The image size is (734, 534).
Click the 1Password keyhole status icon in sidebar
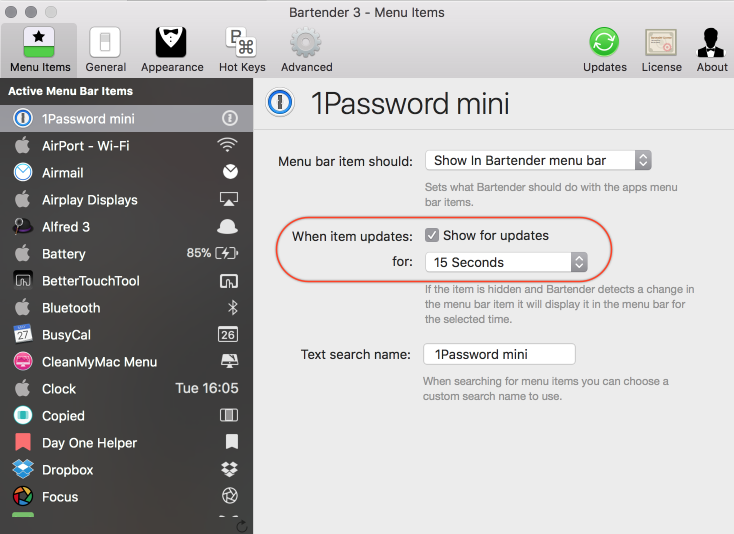pos(230,118)
